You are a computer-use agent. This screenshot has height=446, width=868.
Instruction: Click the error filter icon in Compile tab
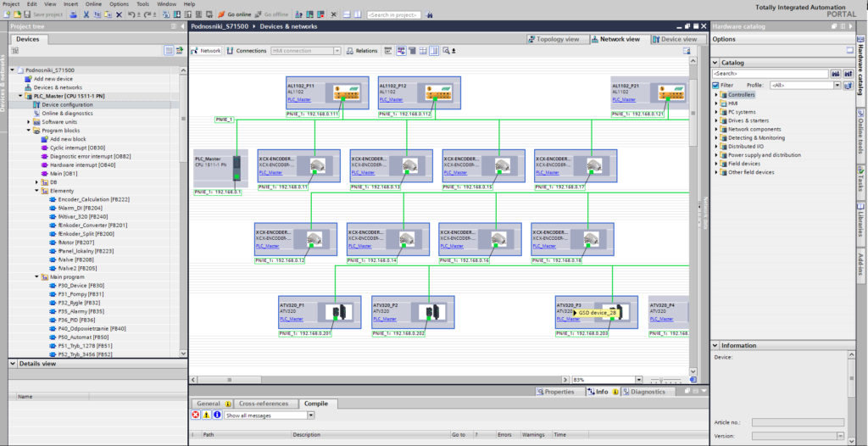tap(196, 415)
